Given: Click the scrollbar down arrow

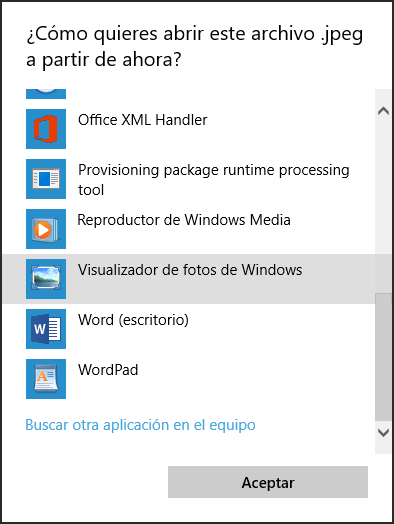Looking at the screenshot, I should (x=383, y=433).
